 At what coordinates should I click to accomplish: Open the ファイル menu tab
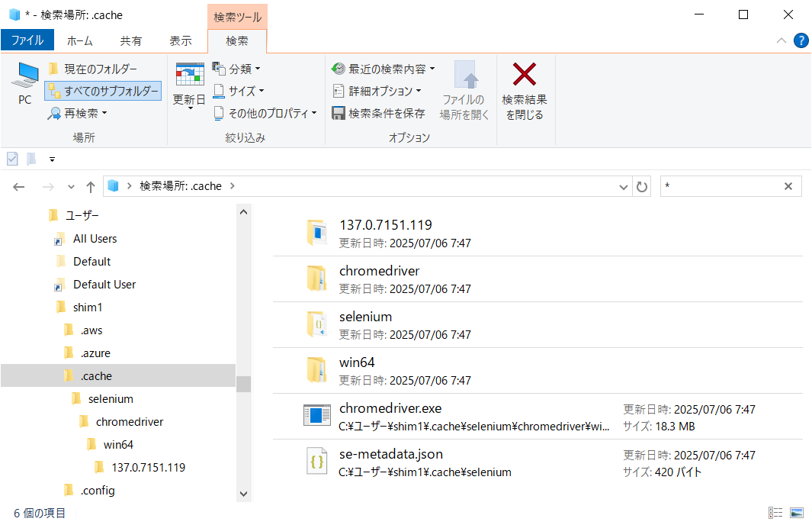[27, 40]
